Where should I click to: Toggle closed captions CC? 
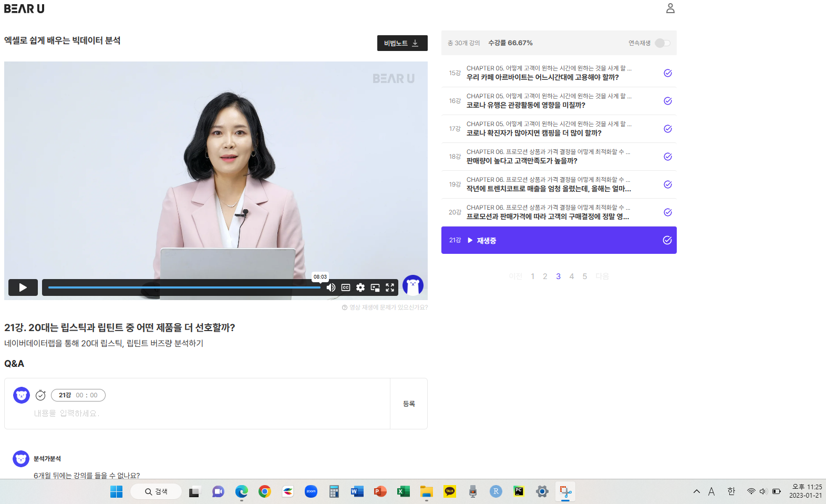pos(346,287)
